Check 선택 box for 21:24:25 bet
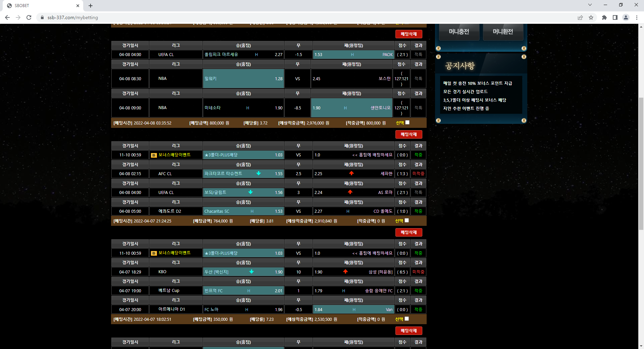This screenshot has width=644, height=349. pos(407,220)
